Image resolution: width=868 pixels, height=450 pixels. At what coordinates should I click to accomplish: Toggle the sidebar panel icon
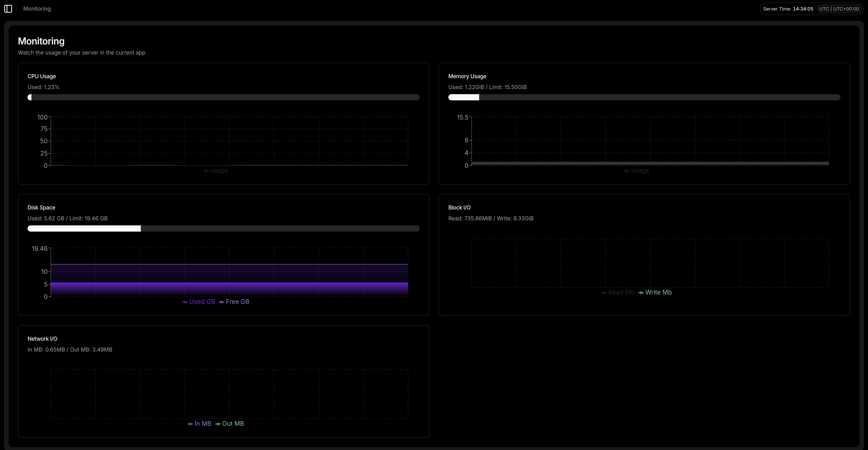(x=8, y=9)
